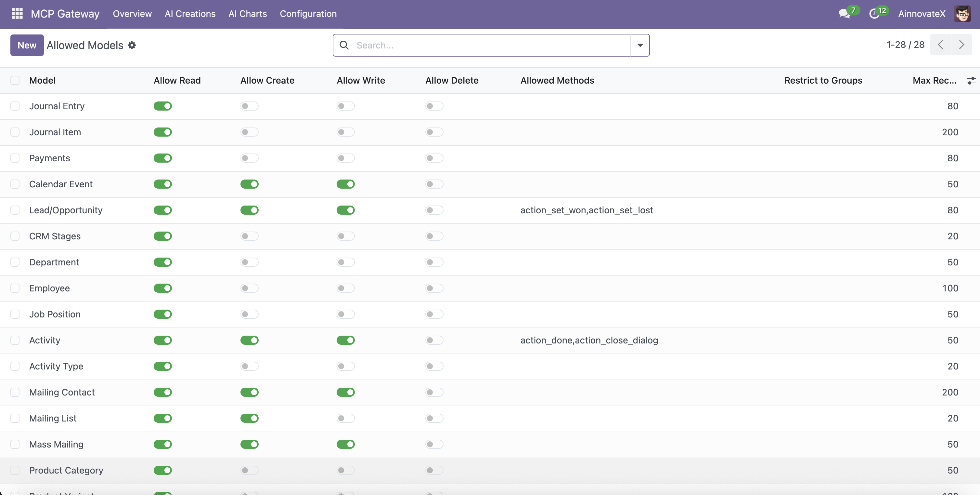Click the user avatar picture
The height and width of the screenshot is (495, 980).
pyautogui.click(x=962, y=14)
